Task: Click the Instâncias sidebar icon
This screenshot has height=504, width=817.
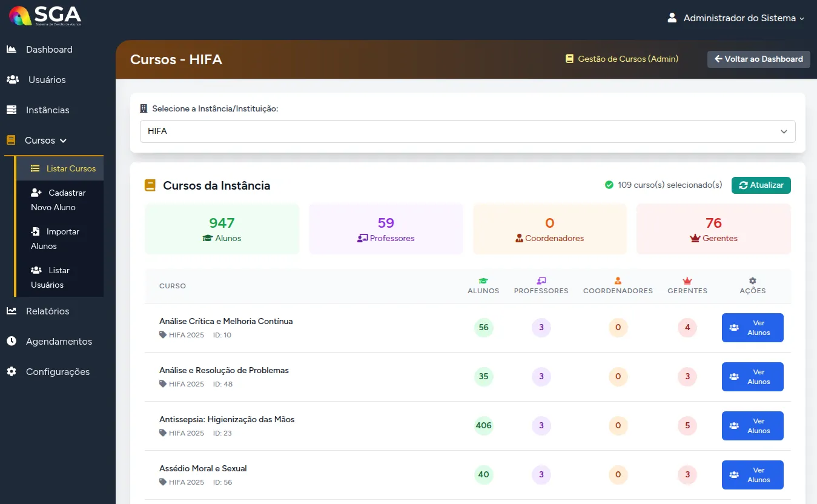Action: 12,110
